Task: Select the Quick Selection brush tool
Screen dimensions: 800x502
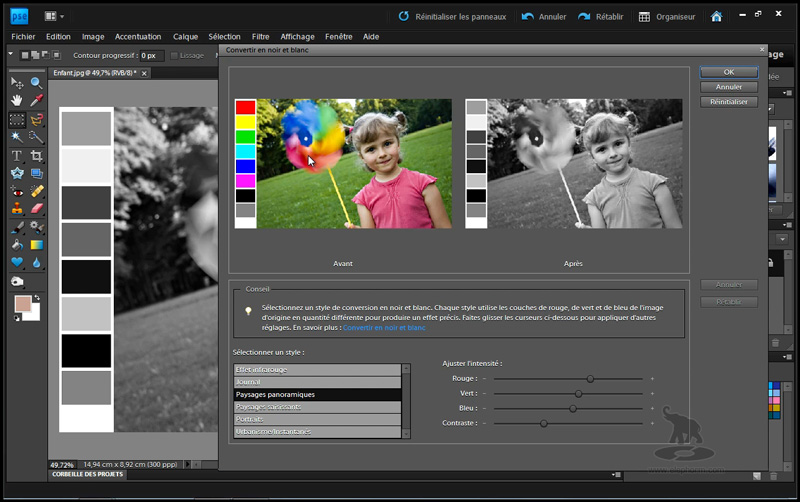Action: pos(36,137)
